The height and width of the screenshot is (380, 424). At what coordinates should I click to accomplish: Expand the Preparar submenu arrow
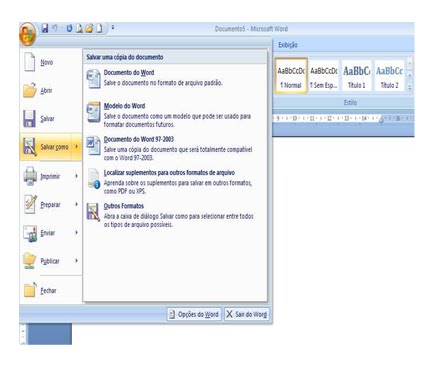coord(77,204)
